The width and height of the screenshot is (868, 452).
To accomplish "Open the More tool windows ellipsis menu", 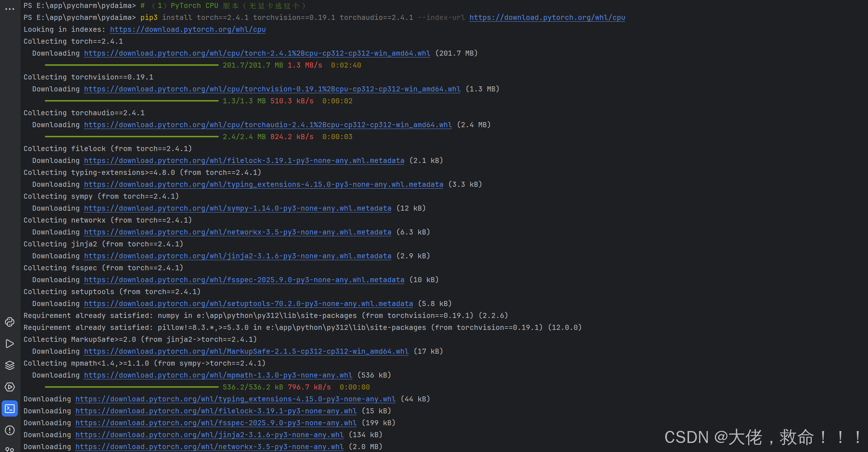I will coord(10,9).
